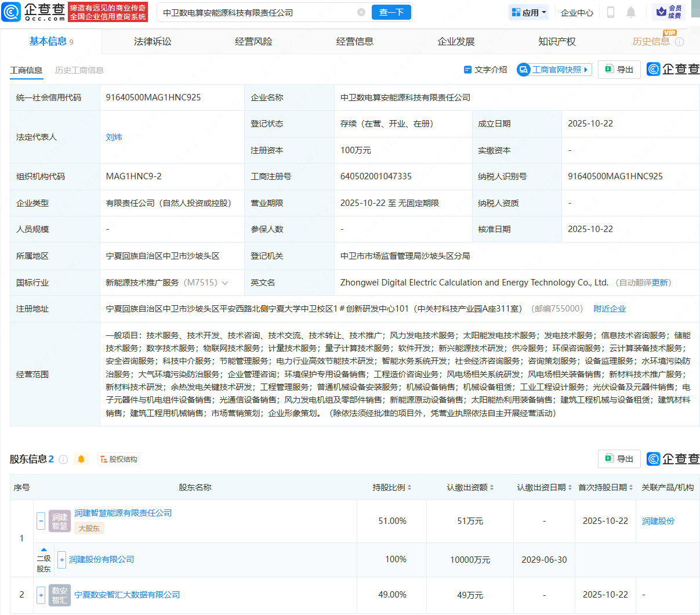Sort by 认缴出资日期 column arrows
The image size is (700, 615).
[570, 488]
